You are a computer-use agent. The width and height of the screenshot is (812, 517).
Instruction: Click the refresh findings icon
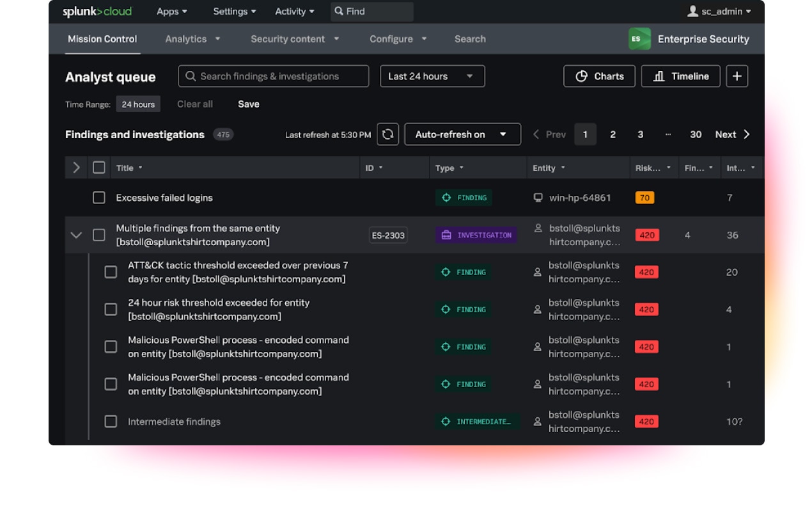(387, 134)
